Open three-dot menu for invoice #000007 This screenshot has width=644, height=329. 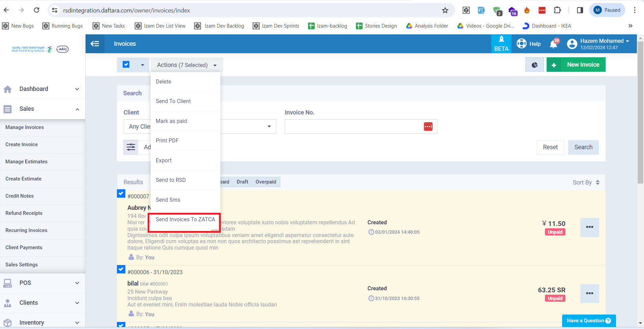(x=589, y=227)
